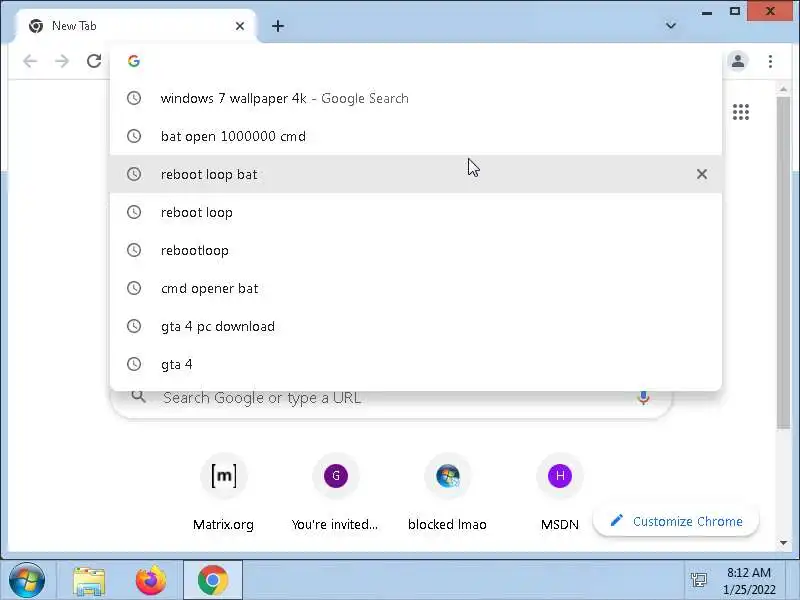Launch Firefox from the taskbar
This screenshot has height=600, width=800.
(x=151, y=580)
